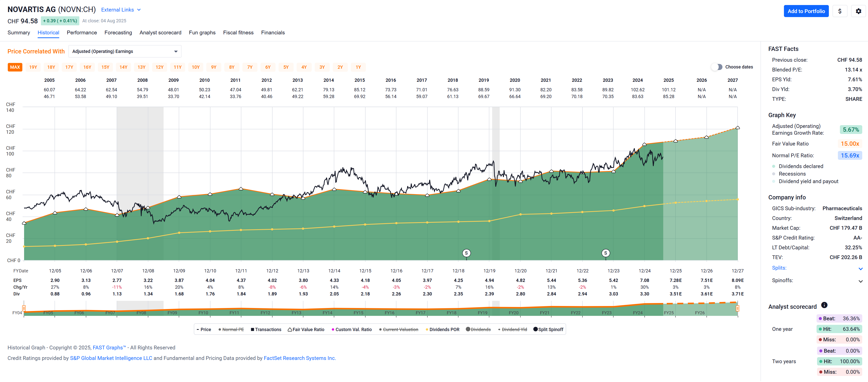Click the price change +0.39 badge
Screen dimensions: 868x382
[x=60, y=21]
